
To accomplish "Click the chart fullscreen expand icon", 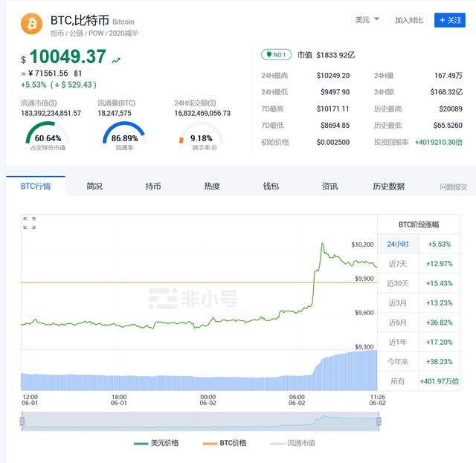I will click(x=30, y=223).
